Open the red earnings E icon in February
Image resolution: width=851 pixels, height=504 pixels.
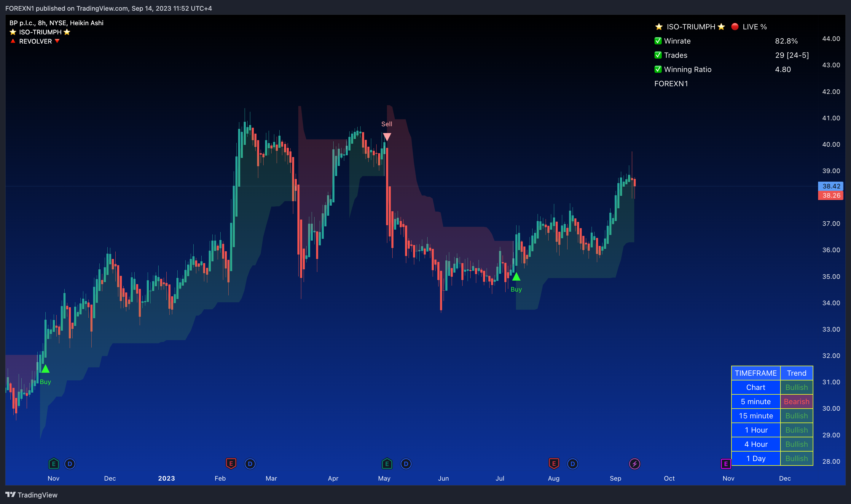pos(231,464)
